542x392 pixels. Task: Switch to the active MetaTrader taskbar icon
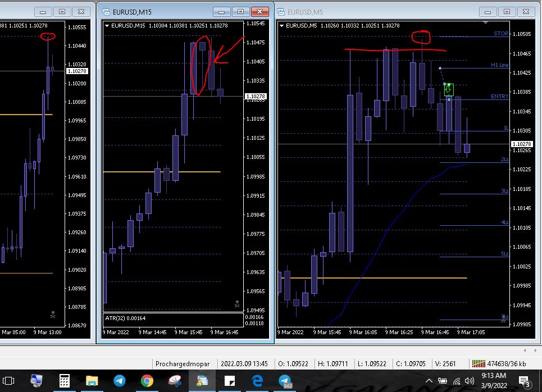202,381
